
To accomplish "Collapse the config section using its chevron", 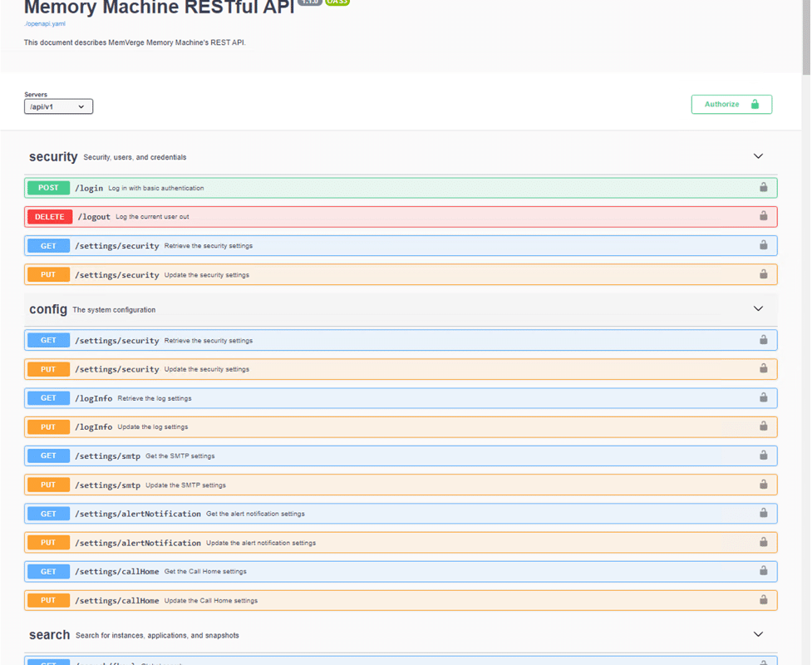I will coord(758,308).
